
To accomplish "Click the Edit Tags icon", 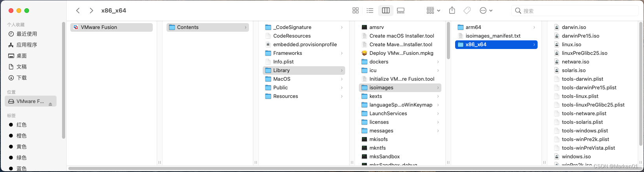I will [467, 11].
